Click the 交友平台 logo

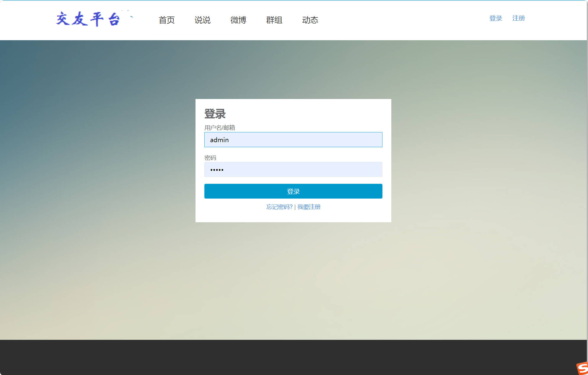point(89,19)
